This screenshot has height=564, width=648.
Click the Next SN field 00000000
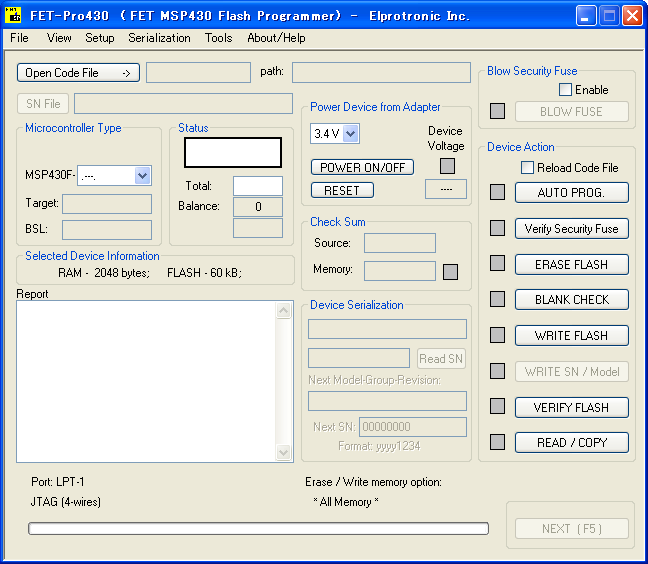[413, 427]
